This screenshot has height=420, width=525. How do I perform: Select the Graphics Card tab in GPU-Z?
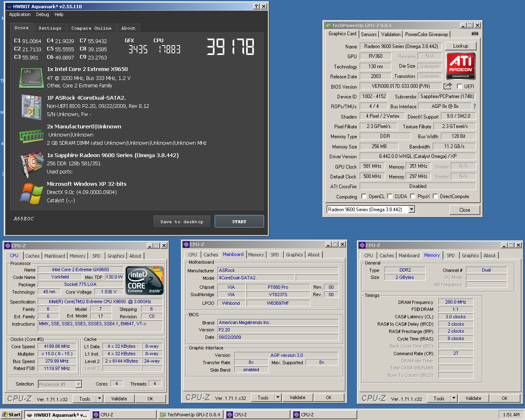tap(342, 34)
